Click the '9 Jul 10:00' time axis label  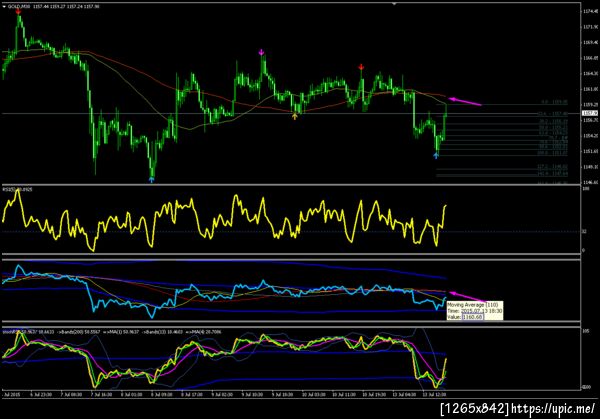tap(252, 394)
